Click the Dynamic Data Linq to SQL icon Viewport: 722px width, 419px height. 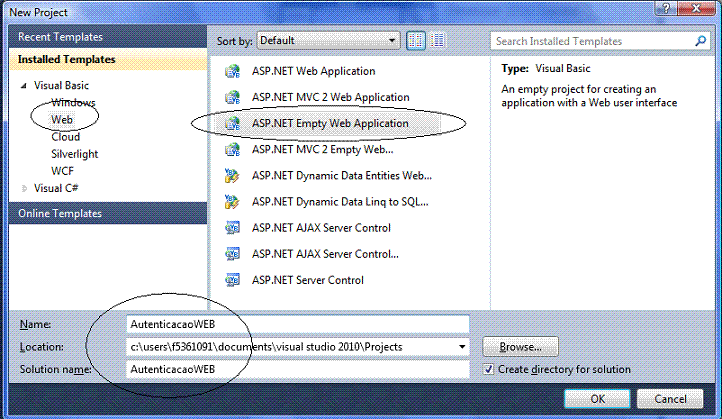click(233, 202)
